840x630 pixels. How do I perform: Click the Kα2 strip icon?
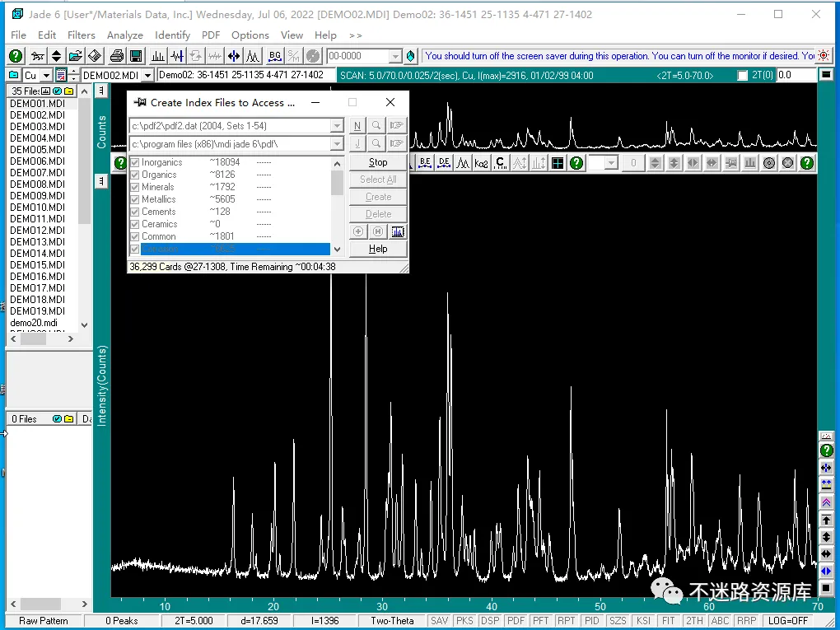[x=482, y=163]
